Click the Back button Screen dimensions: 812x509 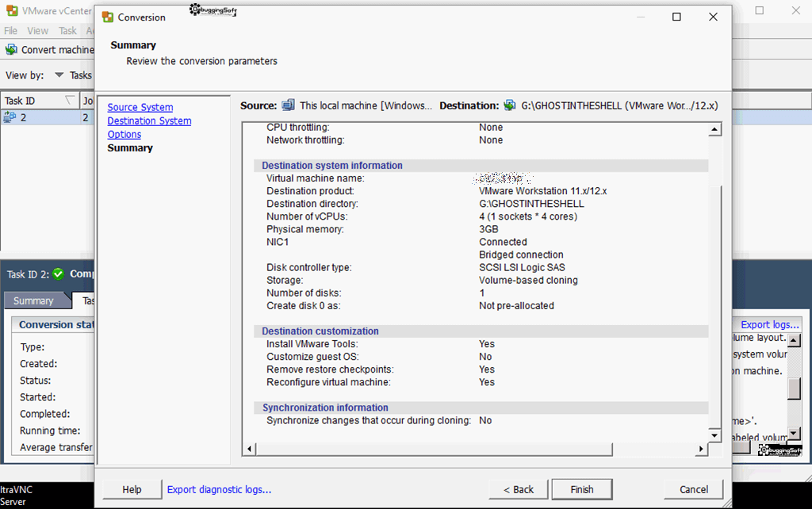(519, 489)
